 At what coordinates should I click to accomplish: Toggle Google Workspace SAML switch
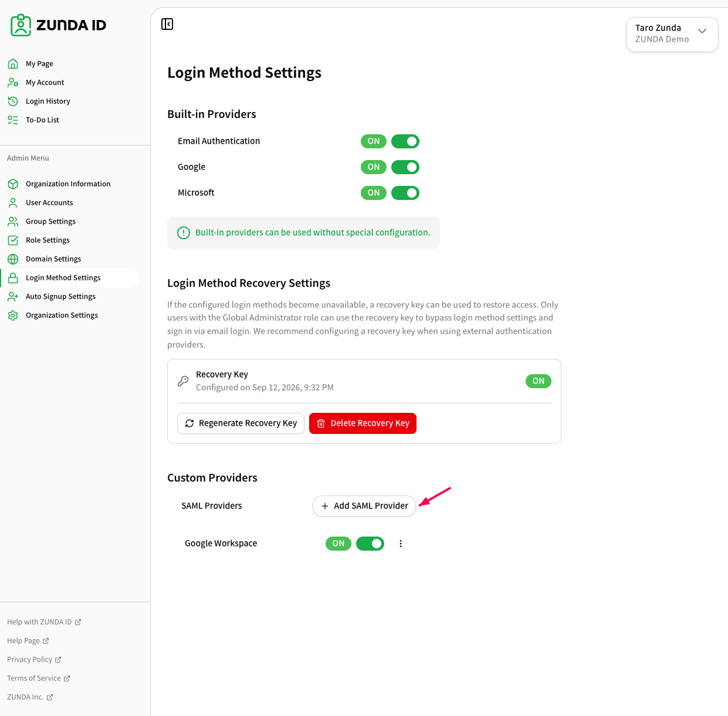370,544
